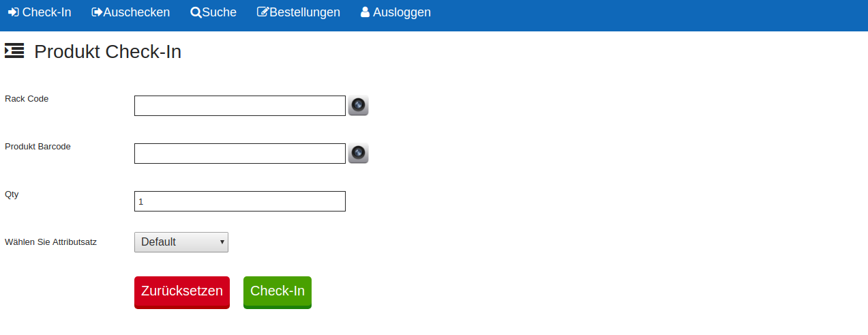Open the Bestellungen navigation item
The image size is (868, 335).
(x=305, y=12)
